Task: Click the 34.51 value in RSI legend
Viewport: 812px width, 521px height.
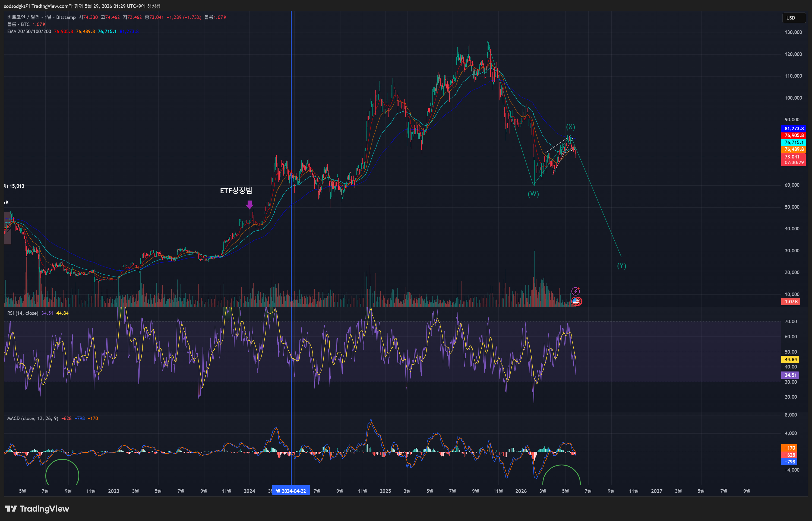Action: 48,313
